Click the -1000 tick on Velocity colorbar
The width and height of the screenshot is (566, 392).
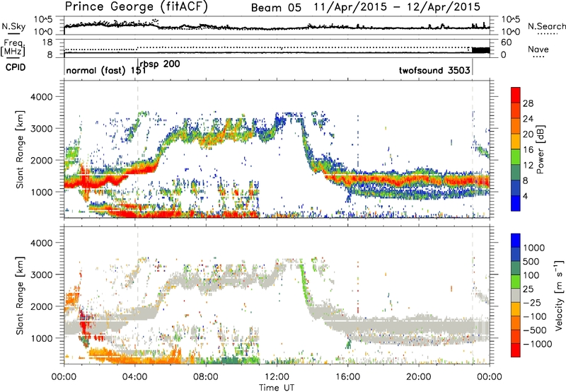click(537, 344)
